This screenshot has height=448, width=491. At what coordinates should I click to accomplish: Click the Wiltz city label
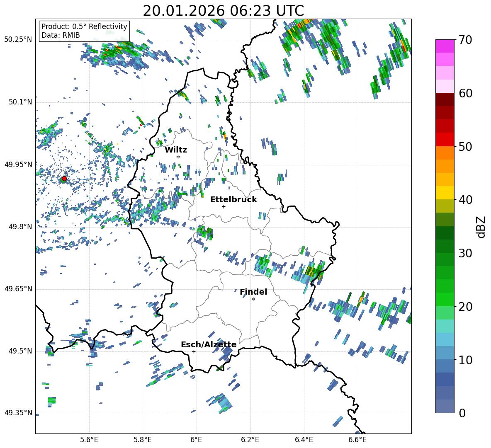click(176, 150)
